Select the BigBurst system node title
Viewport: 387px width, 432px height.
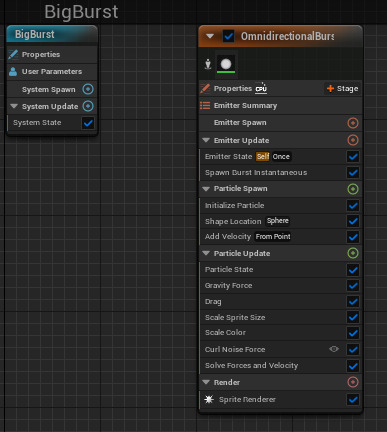[35, 34]
